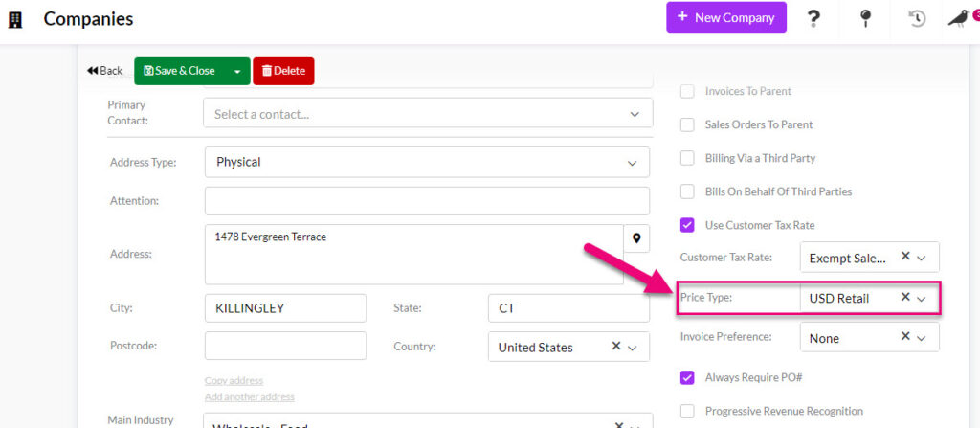Clear the United States country selection
980x428 pixels.
[616, 347]
